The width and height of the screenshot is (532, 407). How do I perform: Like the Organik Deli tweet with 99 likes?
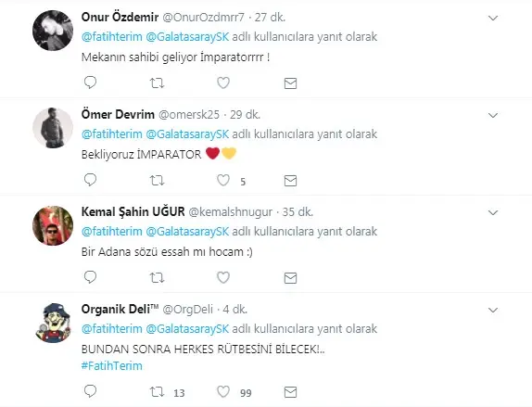point(223,392)
